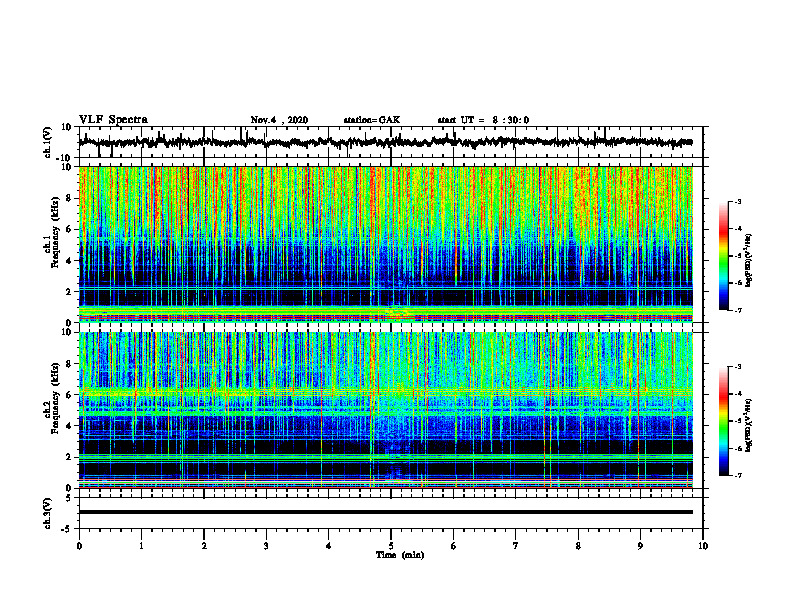Select the date label "Nov.4 , 2020"
792x612 pixels.
pyautogui.click(x=279, y=120)
